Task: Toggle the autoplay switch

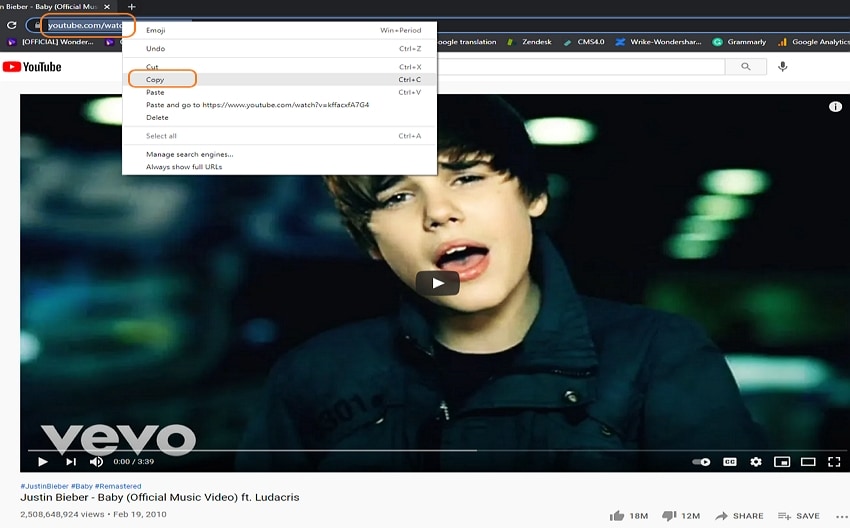Action: coord(701,462)
